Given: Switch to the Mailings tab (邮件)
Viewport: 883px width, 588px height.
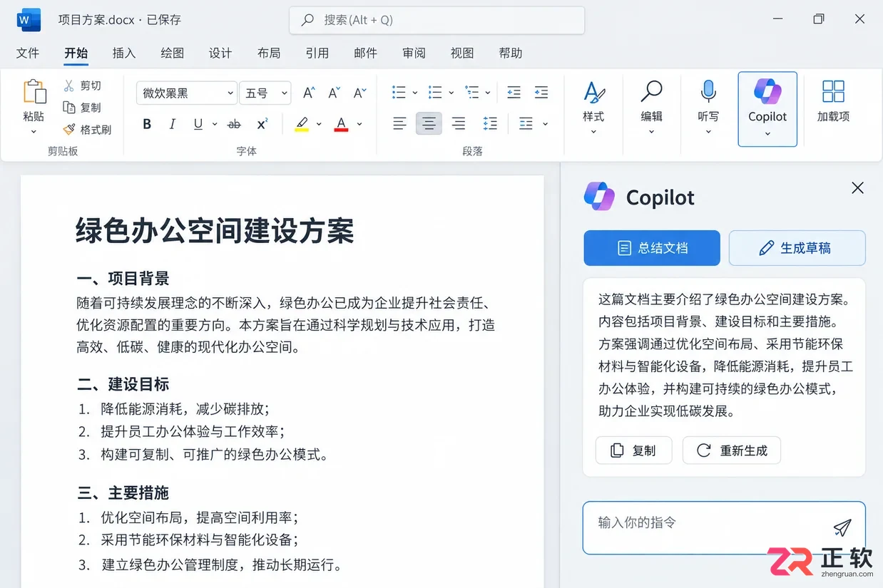Looking at the screenshot, I should tap(366, 53).
